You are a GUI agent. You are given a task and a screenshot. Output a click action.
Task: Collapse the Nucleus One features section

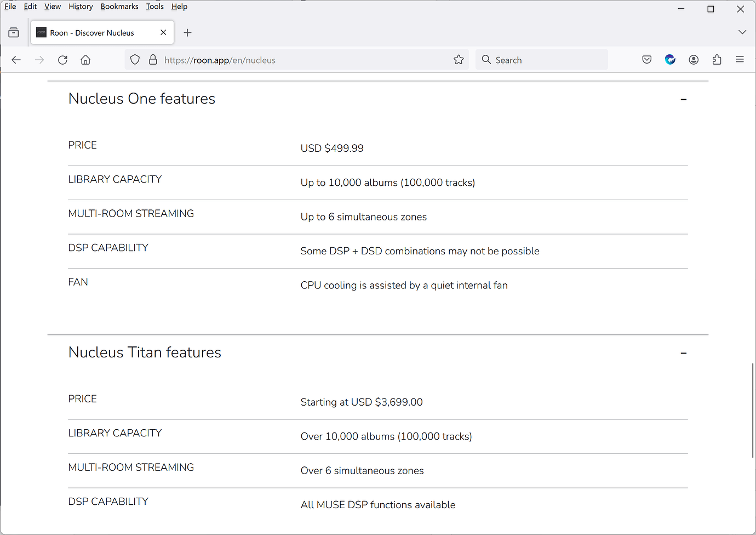point(683,99)
